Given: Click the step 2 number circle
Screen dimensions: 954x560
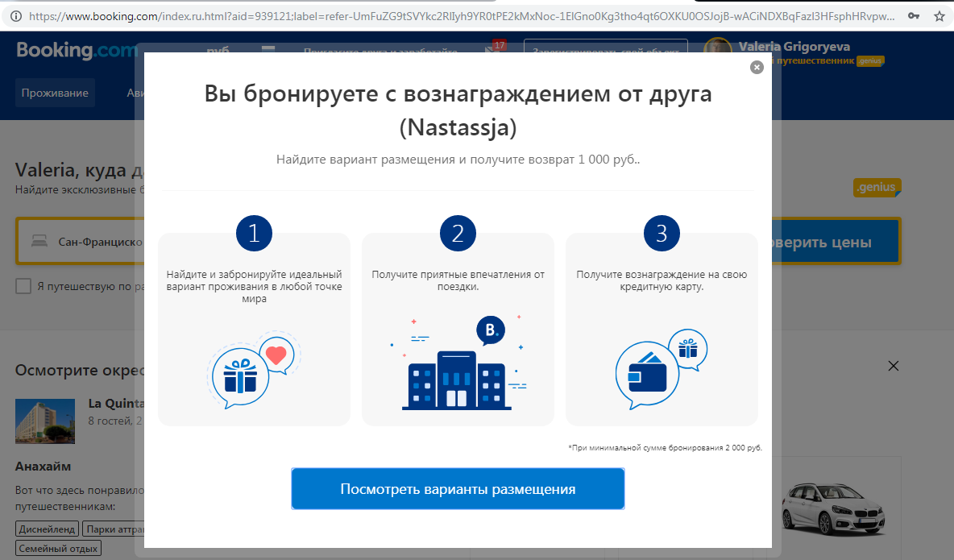Looking at the screenshot, I should (x=458, y=233).
